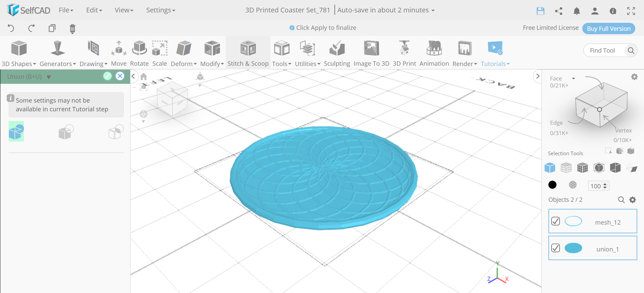Open the Stitch & Scoop tool
Image resolution: width=644 pixels, height=293 pixels.
(248, 53)
